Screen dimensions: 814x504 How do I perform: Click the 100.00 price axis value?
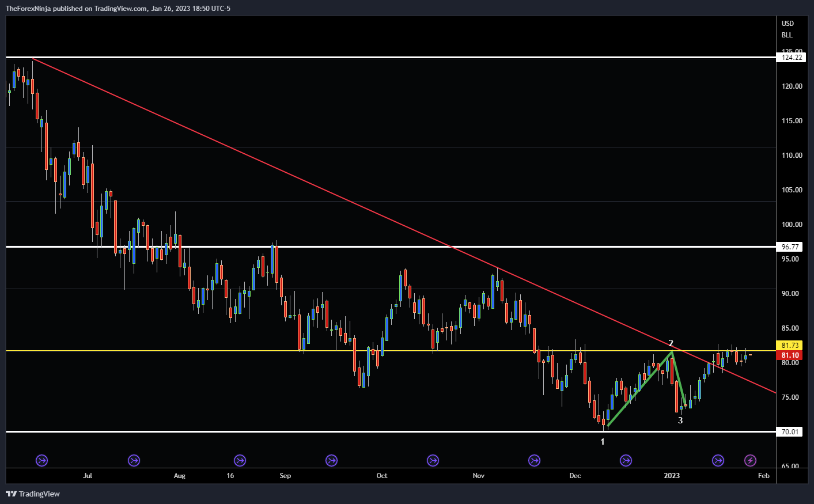point(792,225)
